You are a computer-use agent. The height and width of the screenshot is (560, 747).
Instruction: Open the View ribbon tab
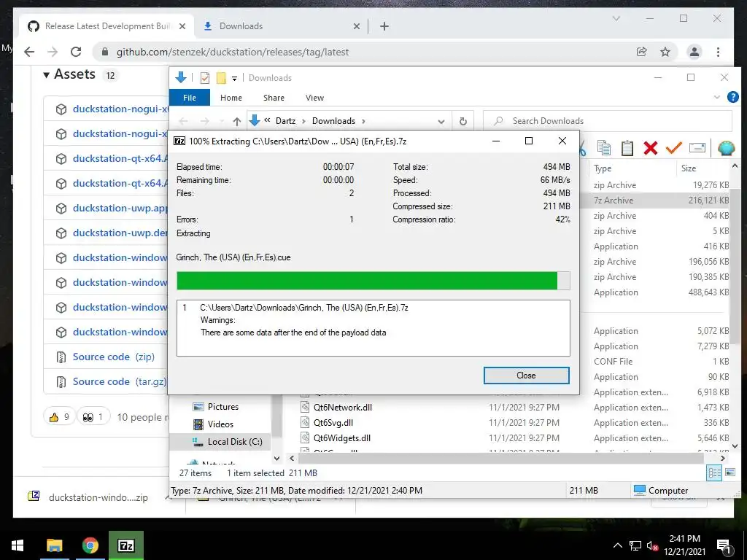click(x=314, y=98)
